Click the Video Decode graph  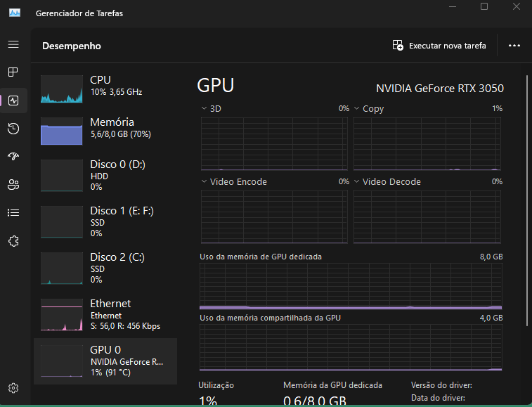[427, 217]
